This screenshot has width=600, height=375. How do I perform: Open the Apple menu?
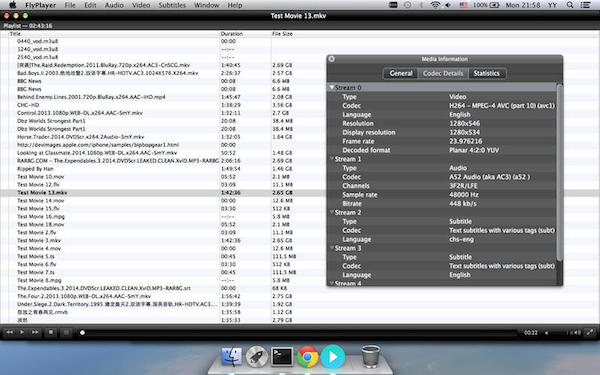12,5
